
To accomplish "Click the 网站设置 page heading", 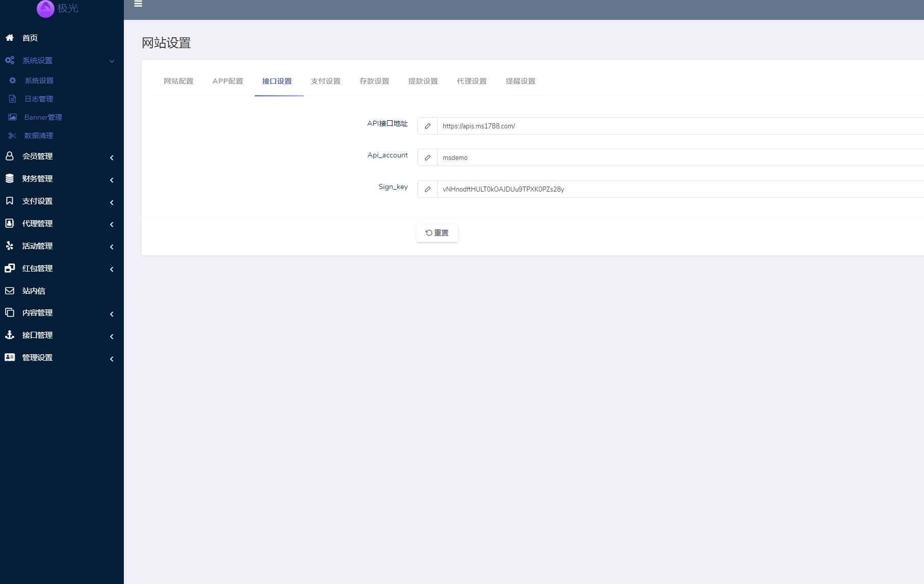I will pyautogui.click(x=166, y=43).
